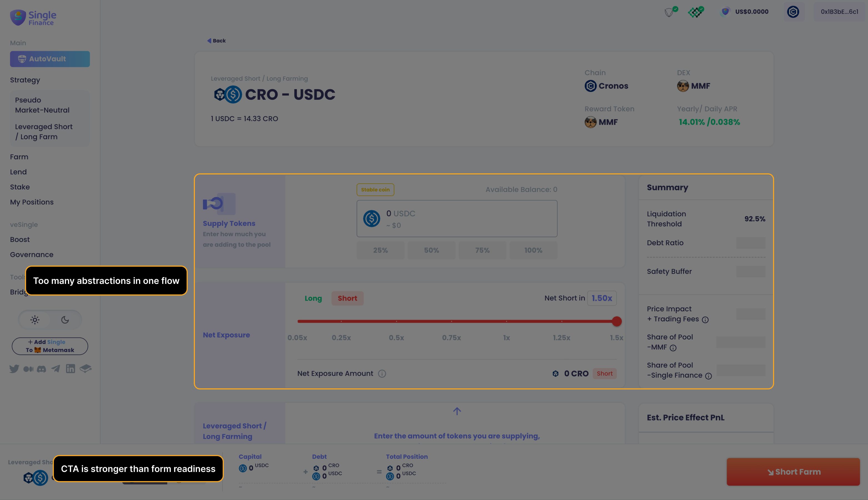Click the Stable coin tag
The height and width of the screenshot is (500, 868).
point(375,189)
